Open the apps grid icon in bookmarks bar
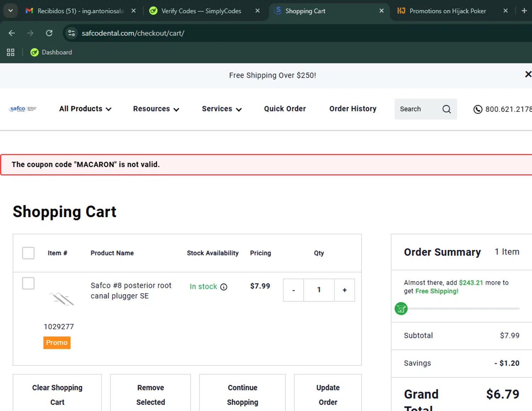 click(11, 52)
